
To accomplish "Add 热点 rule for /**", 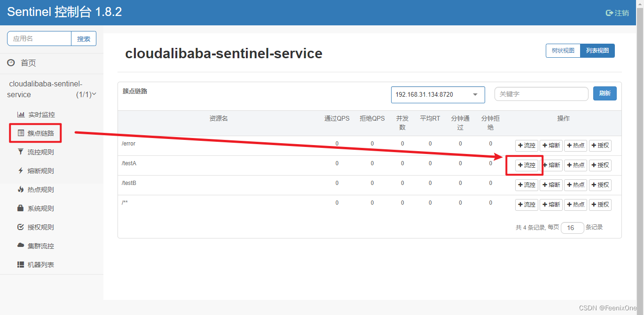I will pos(575,205).
